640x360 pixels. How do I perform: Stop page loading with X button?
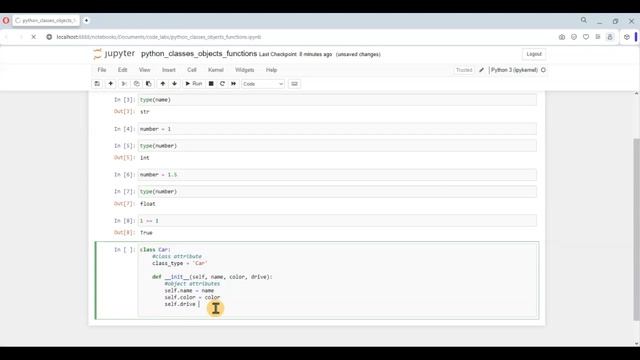coord(34,37)
